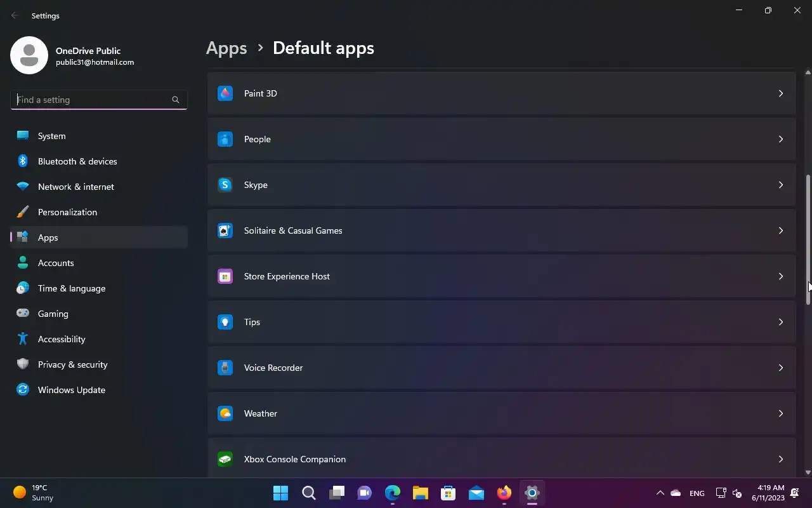
Task: Click the Paint 3D app icon
Action: click(225, 93)
